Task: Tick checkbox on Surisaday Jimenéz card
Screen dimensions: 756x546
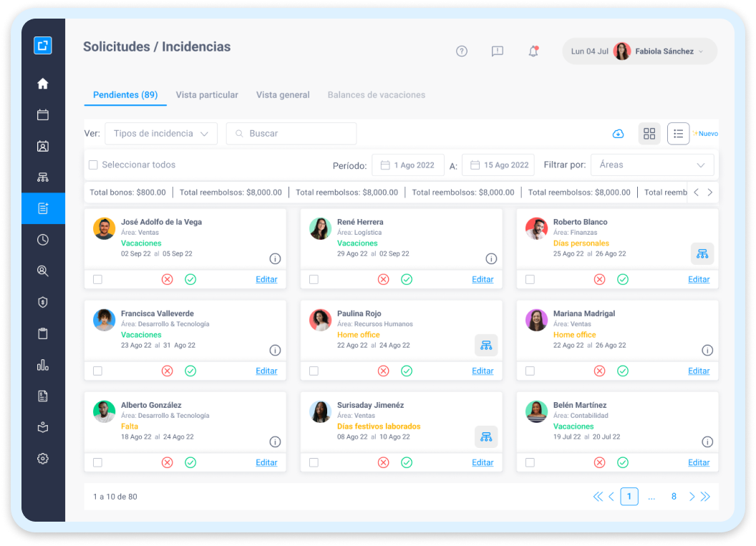Action: [x=314, y=462]
